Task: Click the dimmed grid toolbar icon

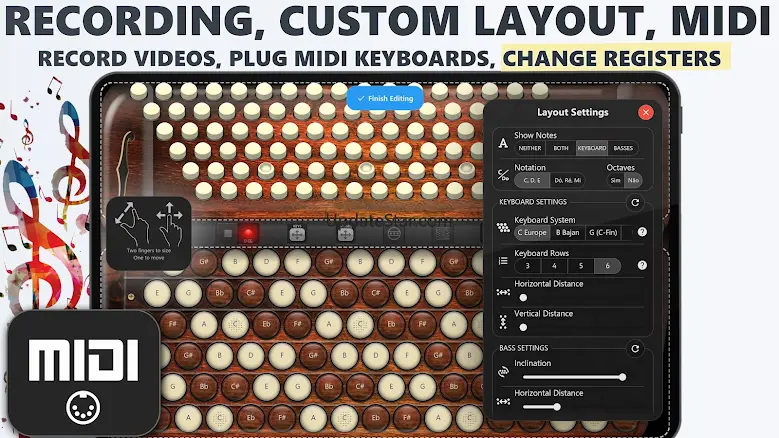Action: [x=442, y=233]
